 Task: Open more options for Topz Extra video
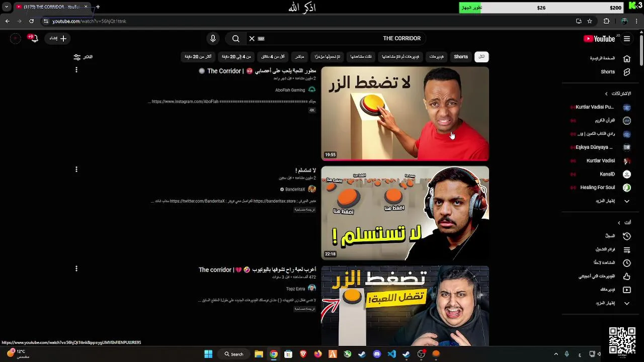(x=76, y=269)
